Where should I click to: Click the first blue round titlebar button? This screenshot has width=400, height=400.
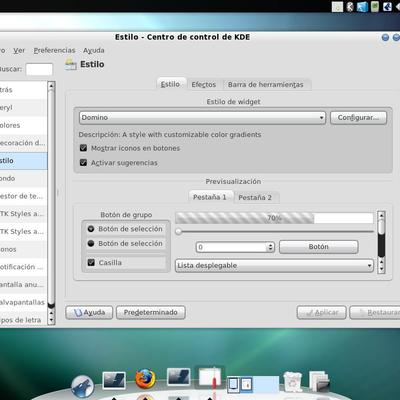(385, 37)
